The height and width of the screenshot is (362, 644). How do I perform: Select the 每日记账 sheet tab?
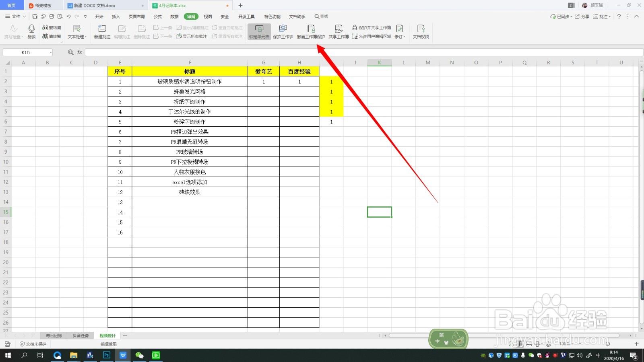tap(54, 335)
